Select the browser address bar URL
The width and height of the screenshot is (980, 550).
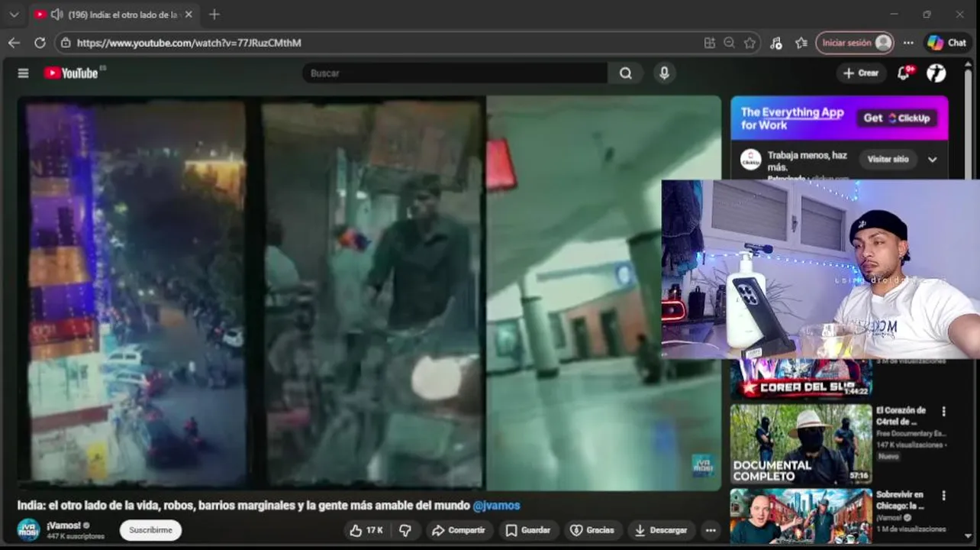tap(189, 43)
